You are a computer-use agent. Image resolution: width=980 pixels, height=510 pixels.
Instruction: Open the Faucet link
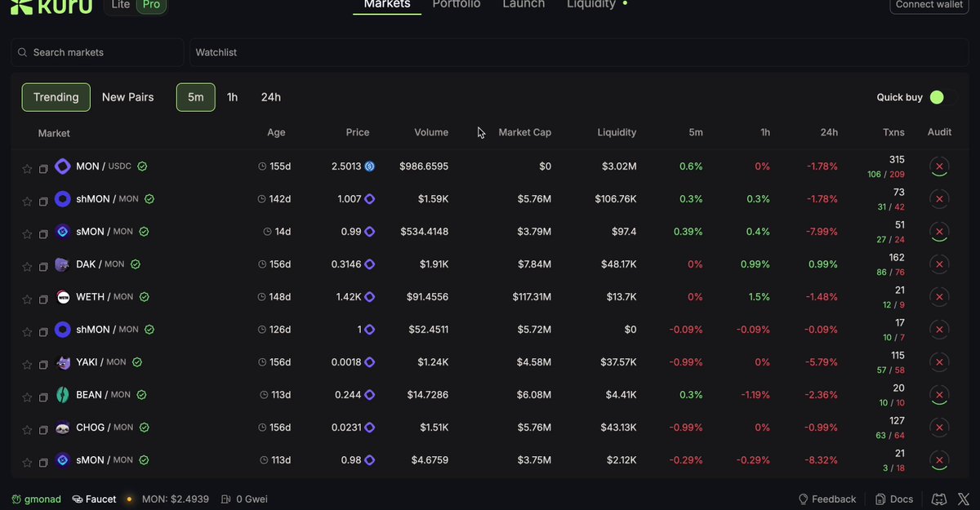95,499
